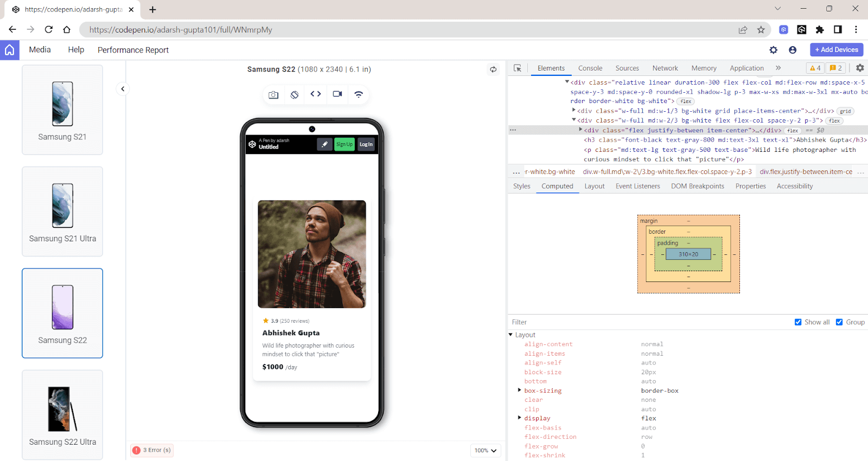The image size is (868, 461).
Task: Toggle the Group checkbox
Action: (x=839, y=322)
